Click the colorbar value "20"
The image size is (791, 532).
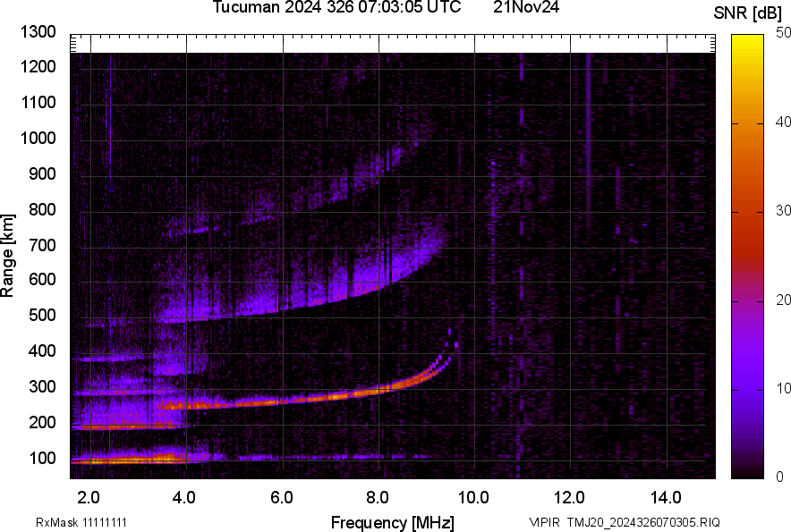pyautogui.click(x=784, y=300)
